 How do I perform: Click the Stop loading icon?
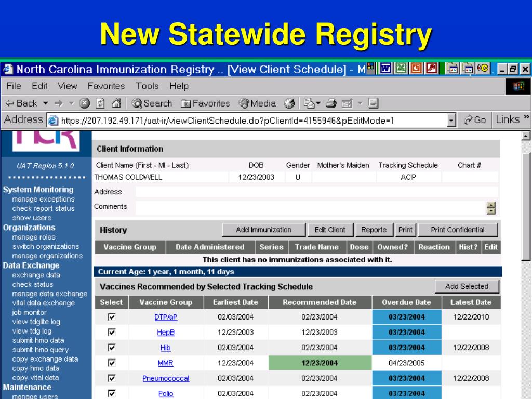[x=85, y=103]
